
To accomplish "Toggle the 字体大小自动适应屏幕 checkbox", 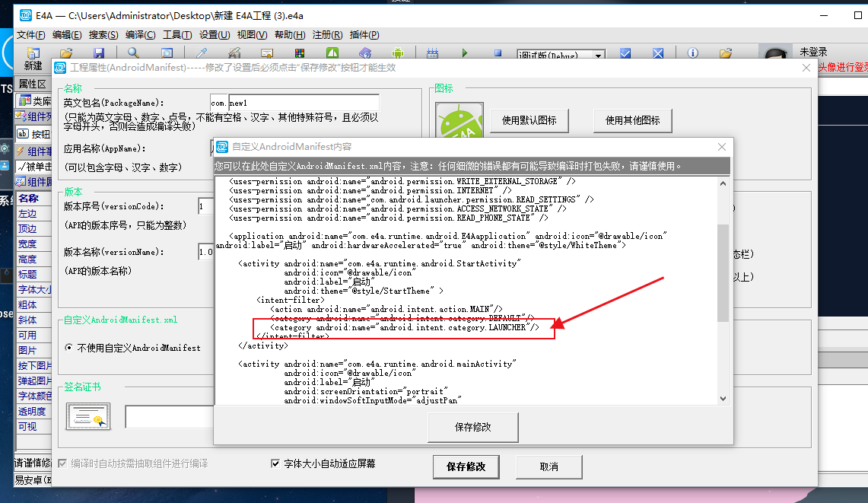I will 275,463.
